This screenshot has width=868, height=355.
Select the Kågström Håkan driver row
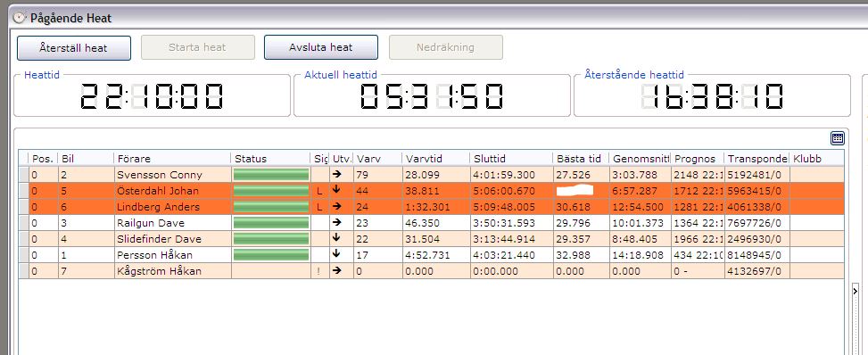[x=432, y=271]
